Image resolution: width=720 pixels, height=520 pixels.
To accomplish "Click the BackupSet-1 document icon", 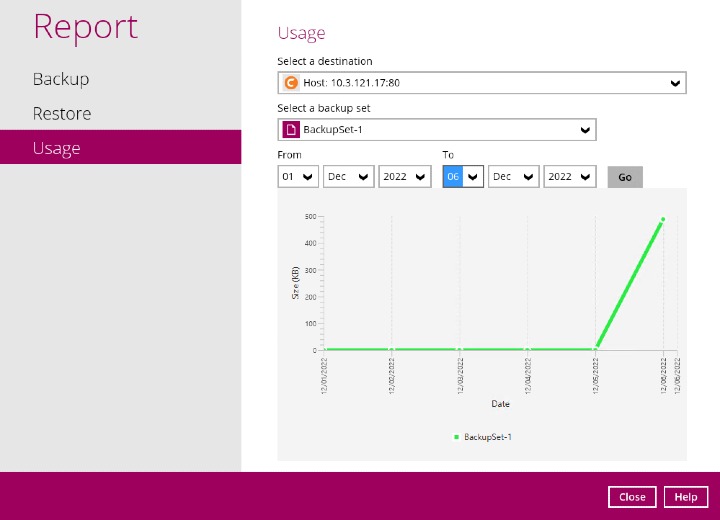I will [291, 130].
